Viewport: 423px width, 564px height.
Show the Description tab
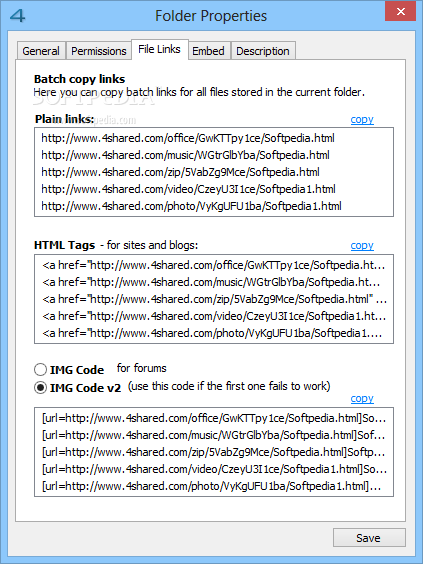tap(263, 51)
